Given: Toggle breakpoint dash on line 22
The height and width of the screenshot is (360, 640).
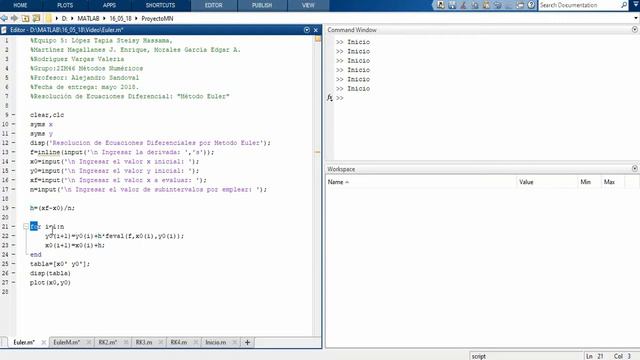Looking at the screenshot, I should (13, 236).
